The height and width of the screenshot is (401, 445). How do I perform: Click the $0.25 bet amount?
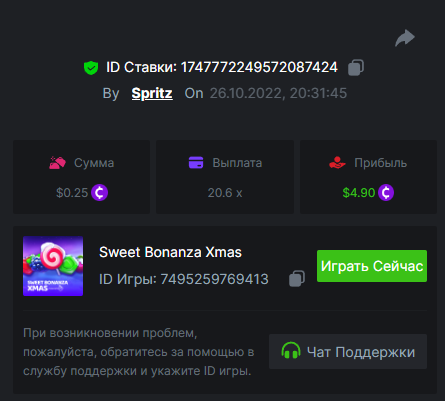pos(72,193)
